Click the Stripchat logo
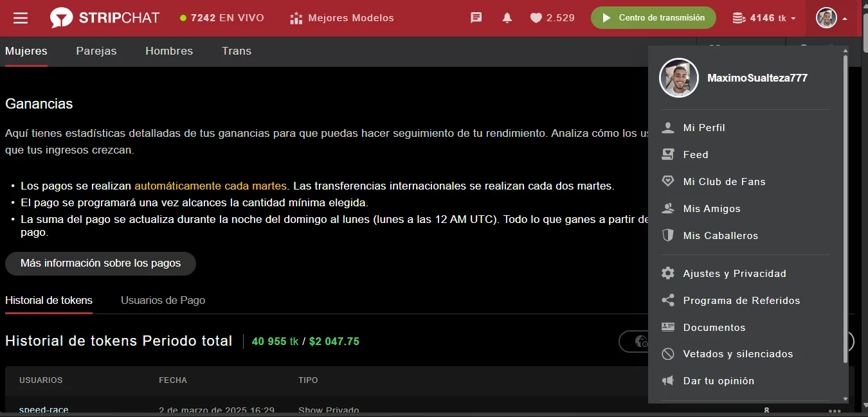 105,18
